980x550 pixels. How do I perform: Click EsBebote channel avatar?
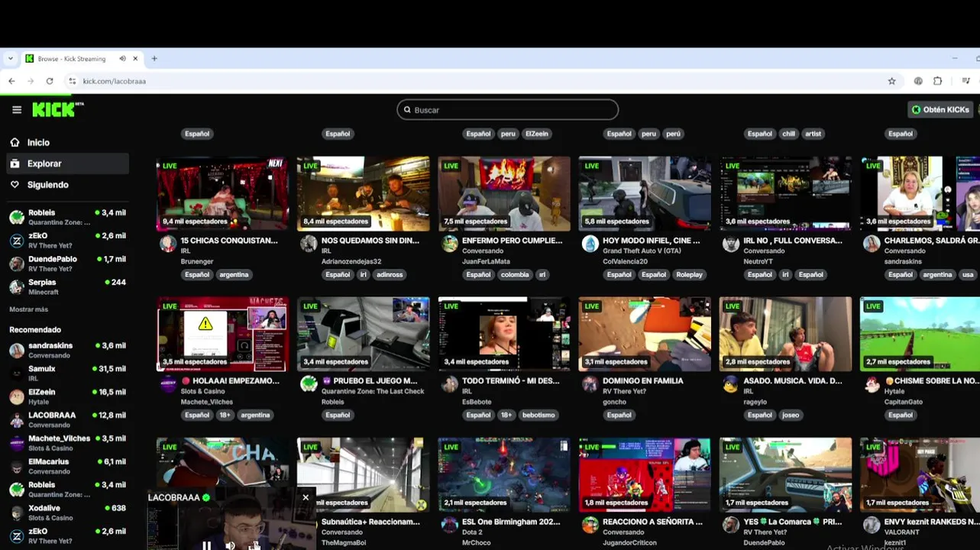pos(450,384)
